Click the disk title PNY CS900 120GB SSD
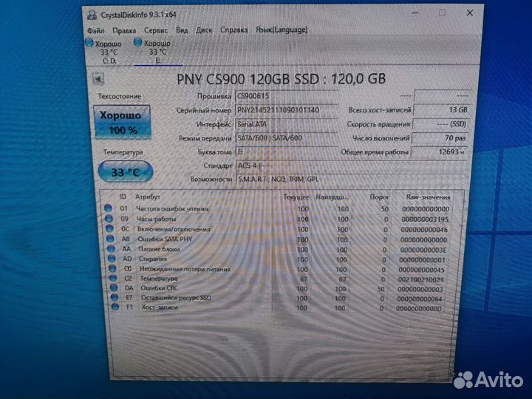Image resolution: width=532 pixels, height=399 pixels. (248, 79)
